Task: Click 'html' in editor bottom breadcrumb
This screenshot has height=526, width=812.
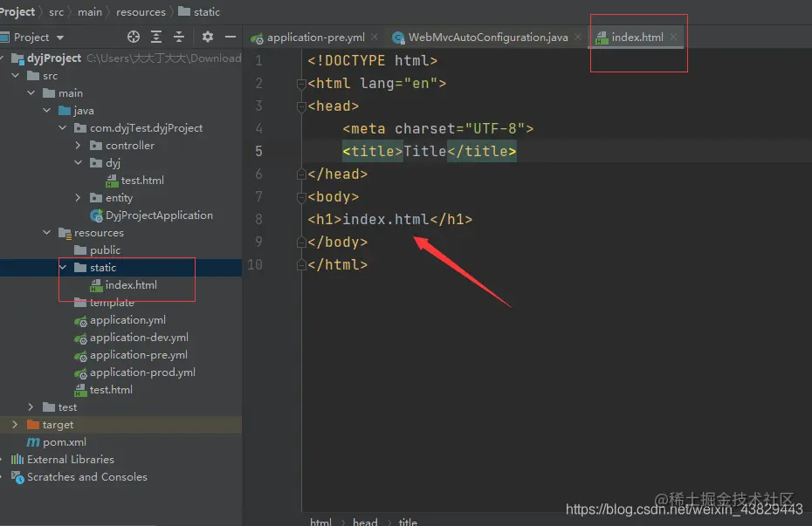Action: point(320,522)
